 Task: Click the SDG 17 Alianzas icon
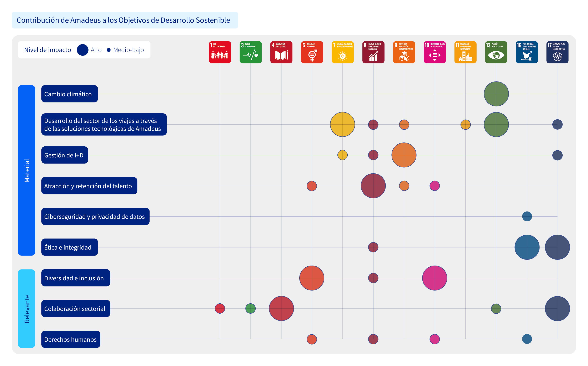pos(557,52)
